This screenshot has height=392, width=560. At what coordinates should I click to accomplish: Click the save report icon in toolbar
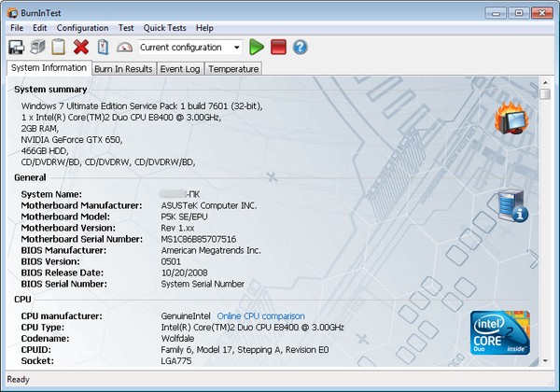tap(17, 47)
